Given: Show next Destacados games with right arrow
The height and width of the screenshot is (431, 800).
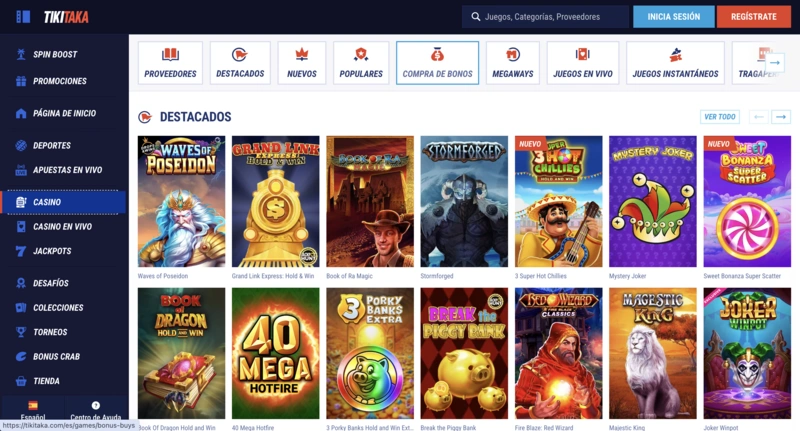Looking at the screenshot, I should point(781,117).
